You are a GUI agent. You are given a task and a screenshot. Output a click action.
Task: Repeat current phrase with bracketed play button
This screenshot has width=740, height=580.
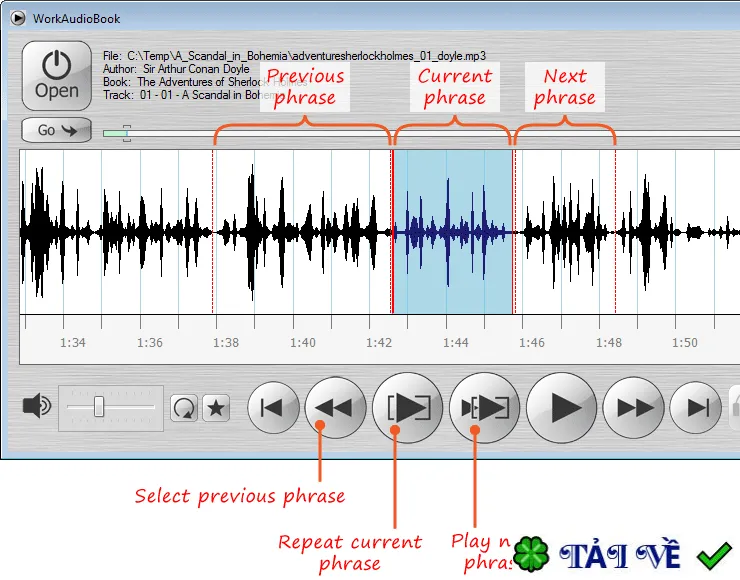pyautogui.click(x=408, y=408)
